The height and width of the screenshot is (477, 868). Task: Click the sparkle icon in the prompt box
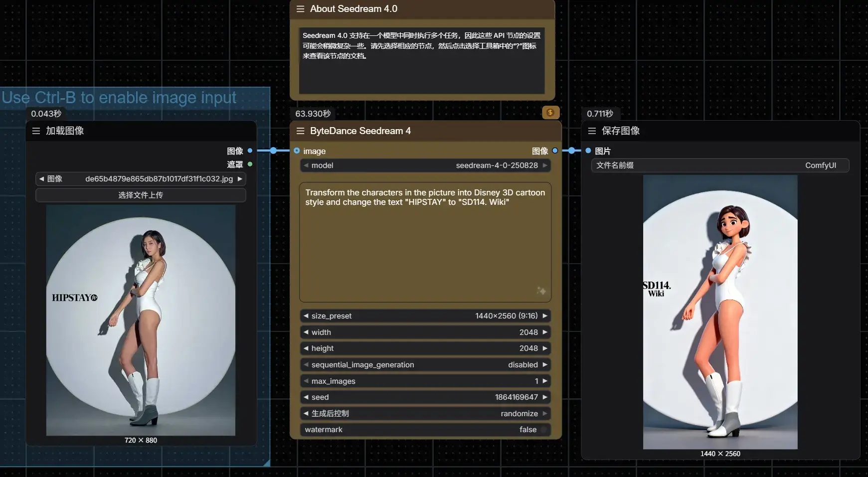541,291
